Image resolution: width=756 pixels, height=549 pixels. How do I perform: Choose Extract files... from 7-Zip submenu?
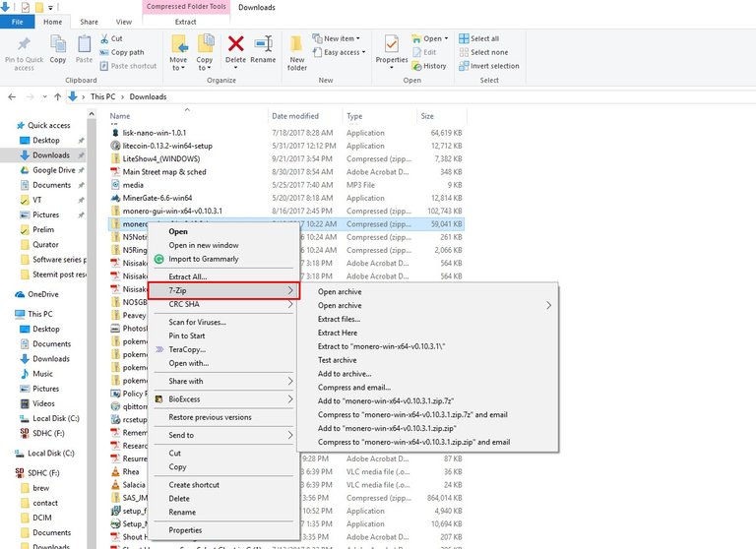coord(339,319)
